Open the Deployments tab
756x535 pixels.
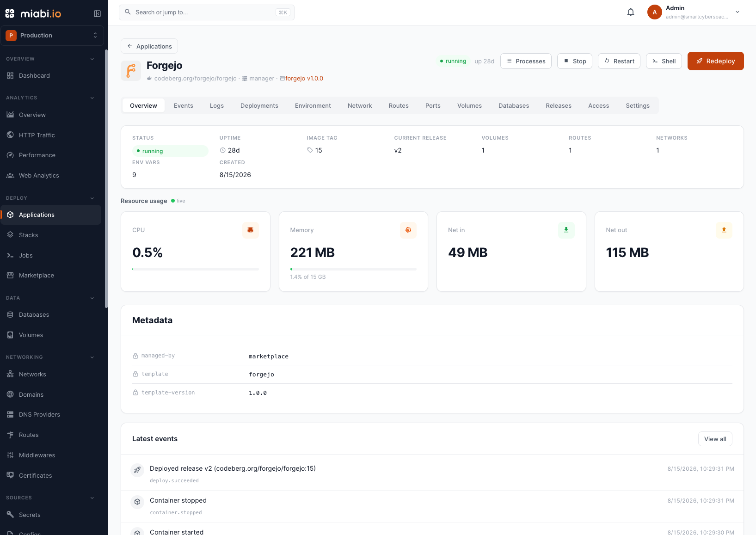coord(259,105)
